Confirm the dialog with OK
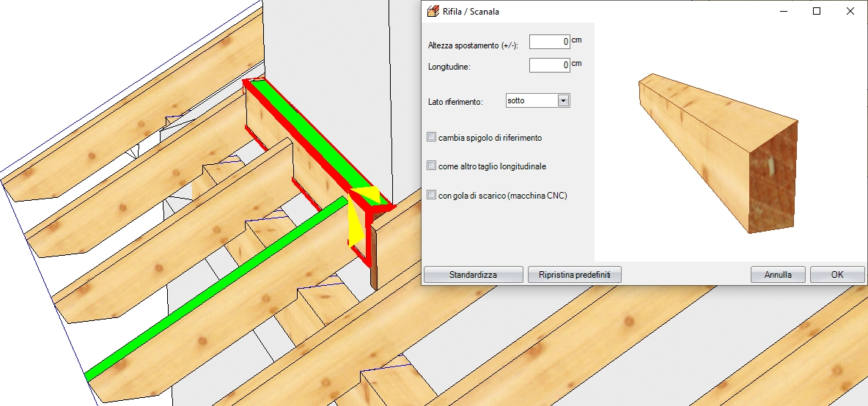 [836, 275]
